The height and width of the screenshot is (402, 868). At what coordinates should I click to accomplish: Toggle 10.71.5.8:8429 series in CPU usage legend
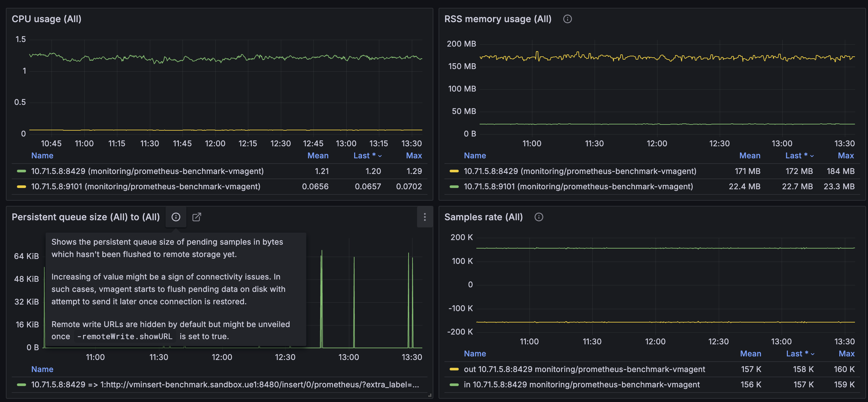(x=147, y=171)
